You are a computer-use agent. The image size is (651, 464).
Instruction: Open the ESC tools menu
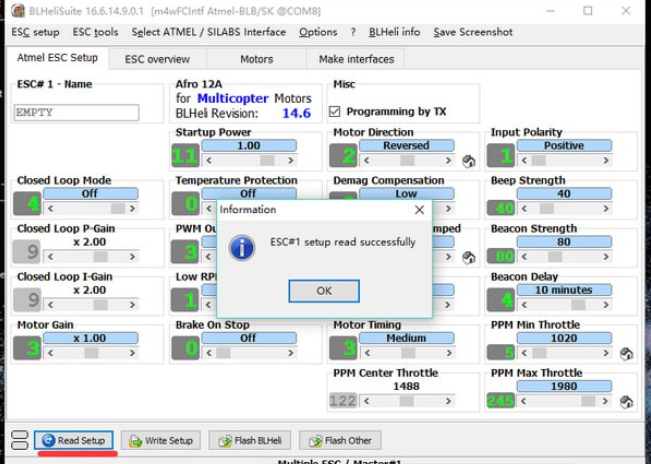(x=95, y=32)
